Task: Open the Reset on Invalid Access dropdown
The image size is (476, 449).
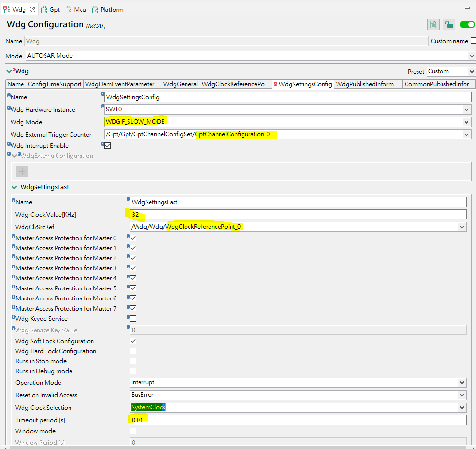Action: [462, 395]
